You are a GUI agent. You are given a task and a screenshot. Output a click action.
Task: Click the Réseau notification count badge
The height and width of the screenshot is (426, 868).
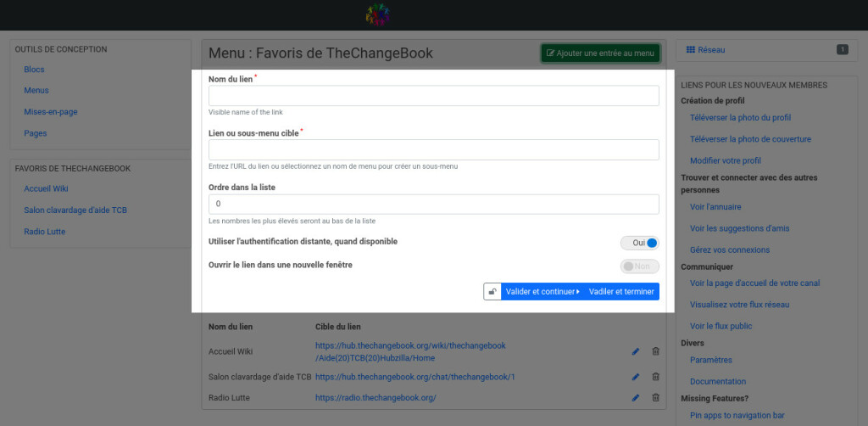(x=842, y=50)
